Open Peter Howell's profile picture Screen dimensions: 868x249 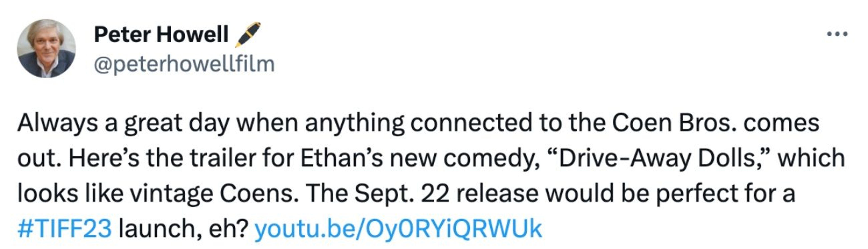[x=47, y=49]
